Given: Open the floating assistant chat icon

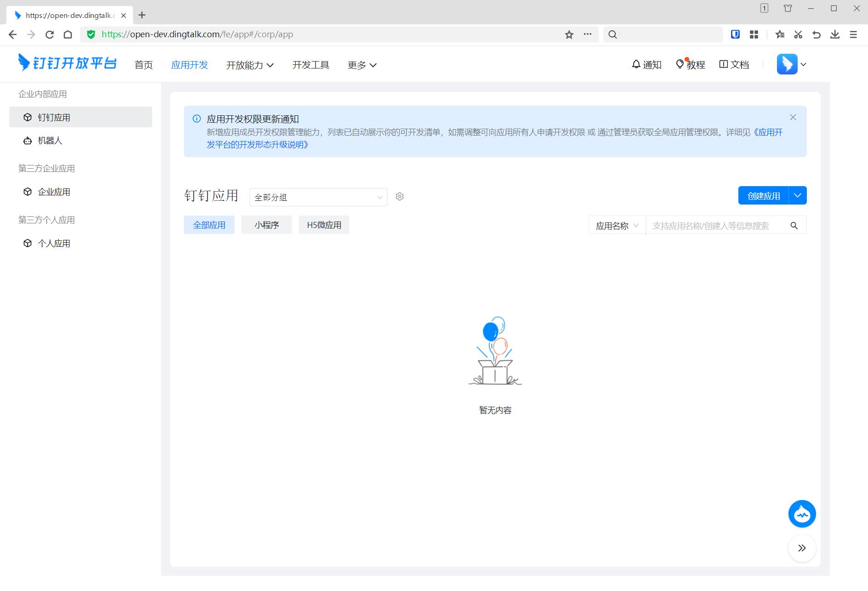Looking at the screenshot, I should coord(802,514).
